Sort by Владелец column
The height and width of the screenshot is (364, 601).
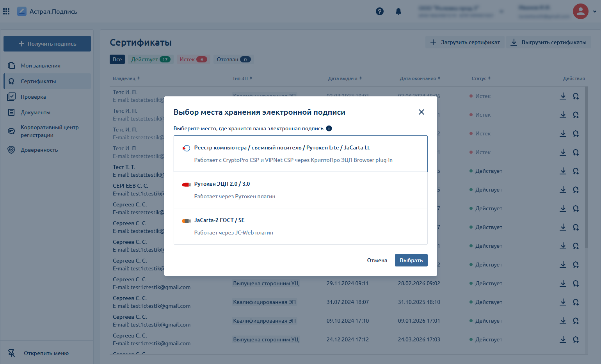pyautogui.click(x=126, y=78)
